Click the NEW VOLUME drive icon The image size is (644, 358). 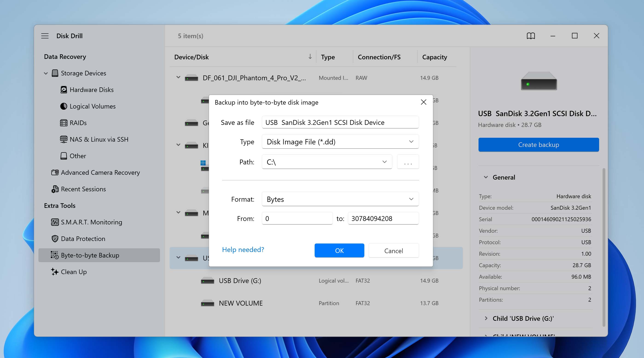coord(208,303)
